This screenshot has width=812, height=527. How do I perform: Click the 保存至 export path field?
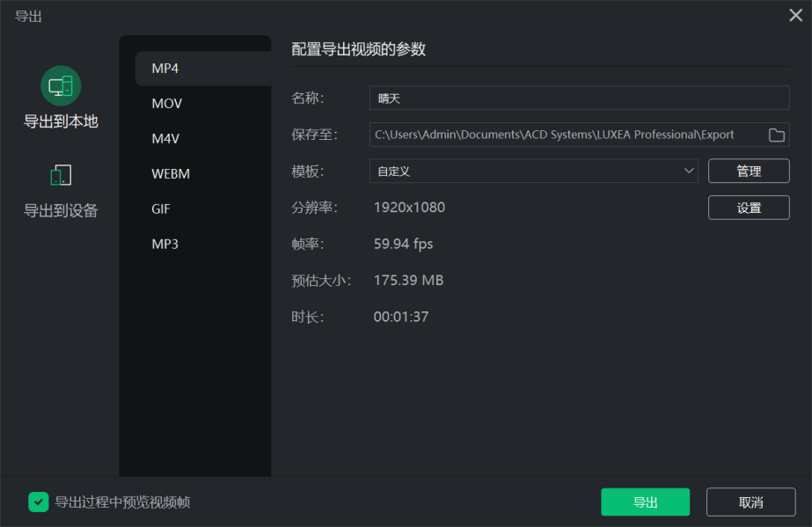tap(567, 135)
